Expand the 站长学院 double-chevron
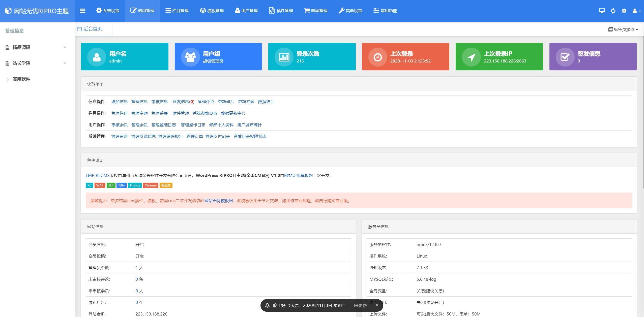 pos(65,63)
